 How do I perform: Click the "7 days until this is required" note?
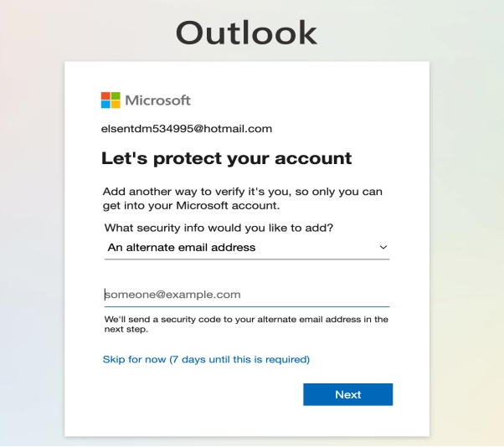(x=239, y=359)
